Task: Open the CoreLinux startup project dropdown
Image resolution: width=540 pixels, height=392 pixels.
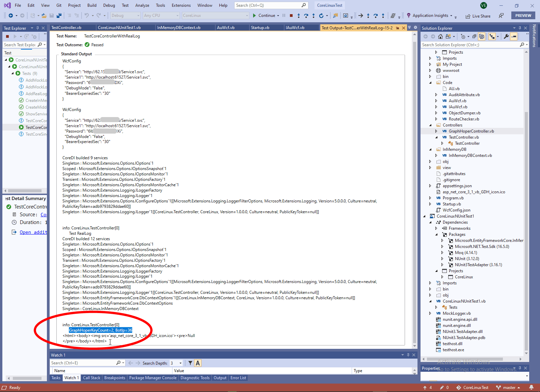Action: click(215, 16)
